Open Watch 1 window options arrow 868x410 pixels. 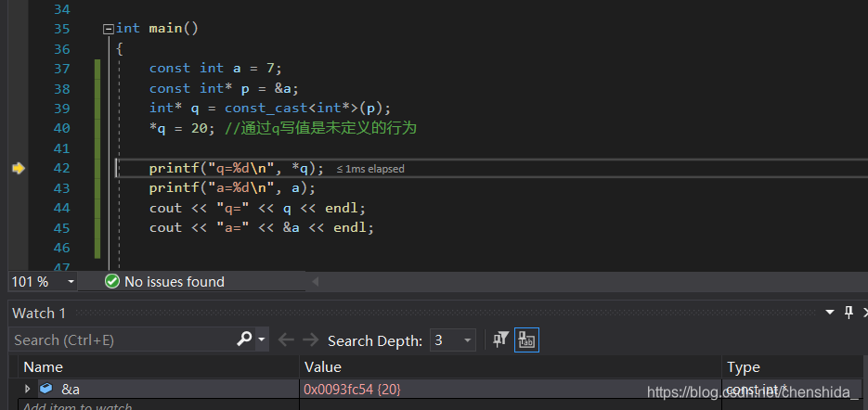(x=829, y=313)
